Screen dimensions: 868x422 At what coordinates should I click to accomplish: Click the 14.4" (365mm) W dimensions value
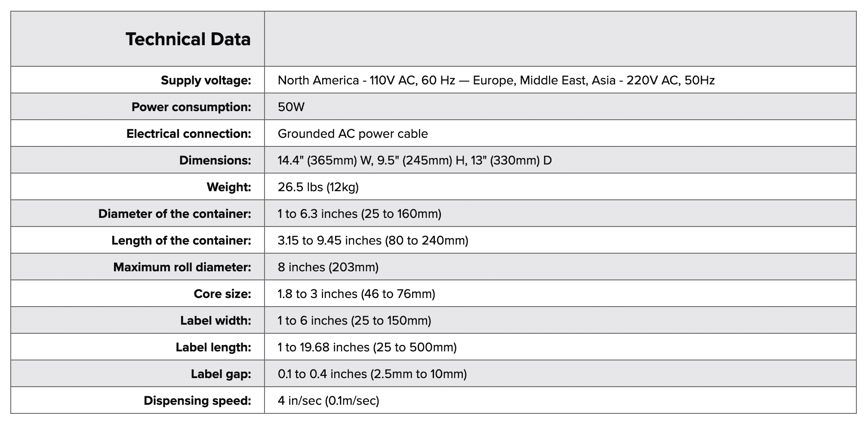415,161
